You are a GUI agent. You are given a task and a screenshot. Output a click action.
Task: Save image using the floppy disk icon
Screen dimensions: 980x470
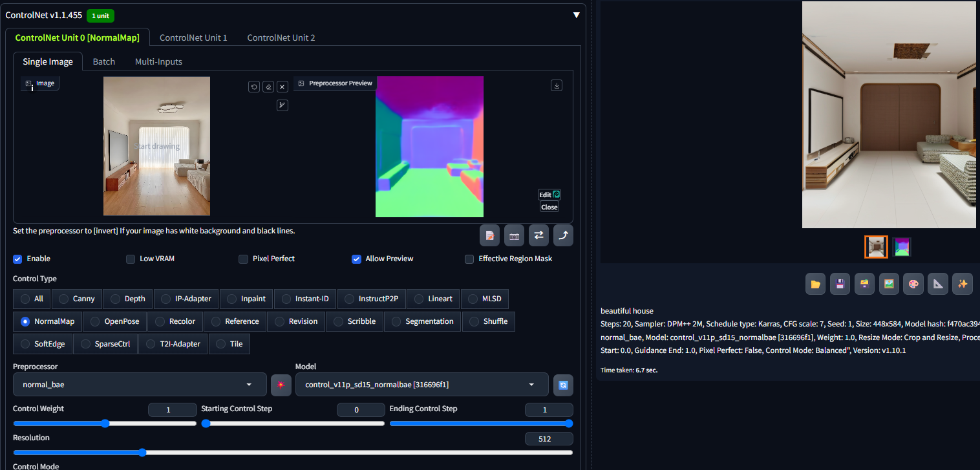[x=839, y=284]
